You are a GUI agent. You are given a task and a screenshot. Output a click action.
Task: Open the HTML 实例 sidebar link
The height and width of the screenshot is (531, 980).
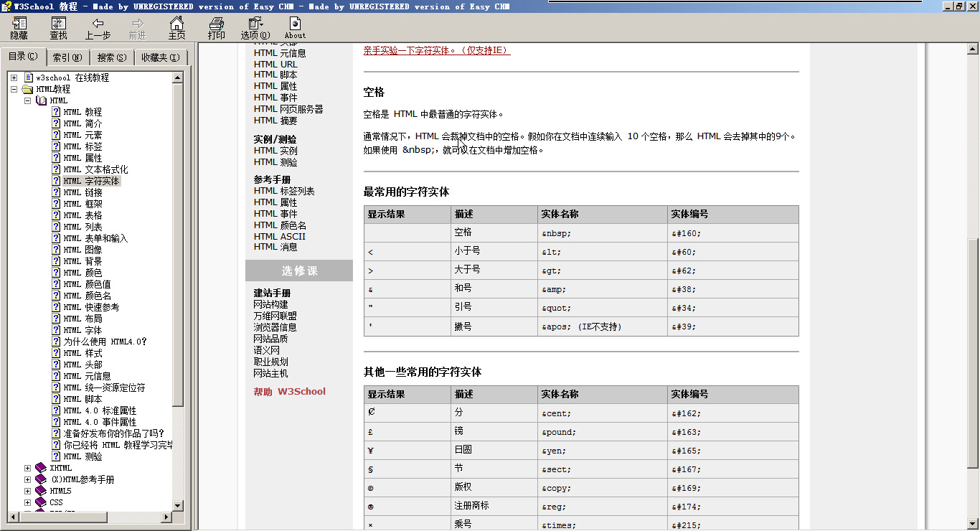tap(275, 151)
